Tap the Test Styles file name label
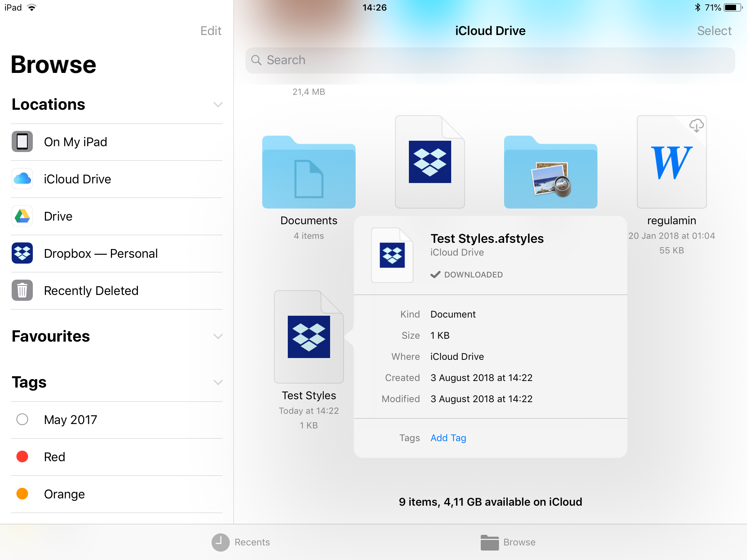 (x=309, y=396)
